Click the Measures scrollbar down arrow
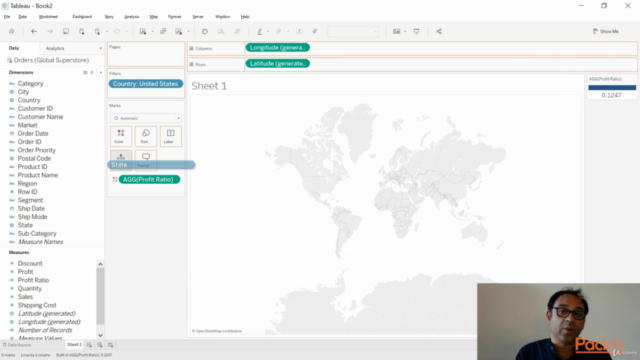640x360 pixels. pyautogui.click(x=100, y=335)
